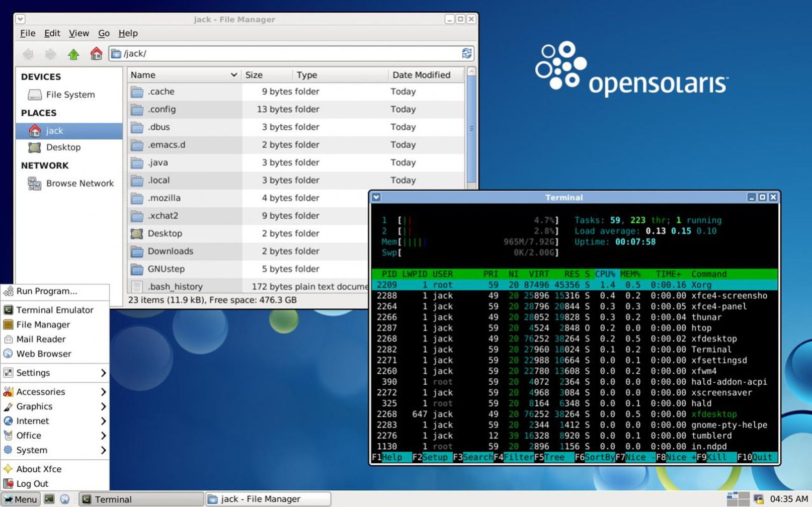The image size is (812, 507).
Task: Select the GNUstep folder row
Action: (x=248, y=269)
